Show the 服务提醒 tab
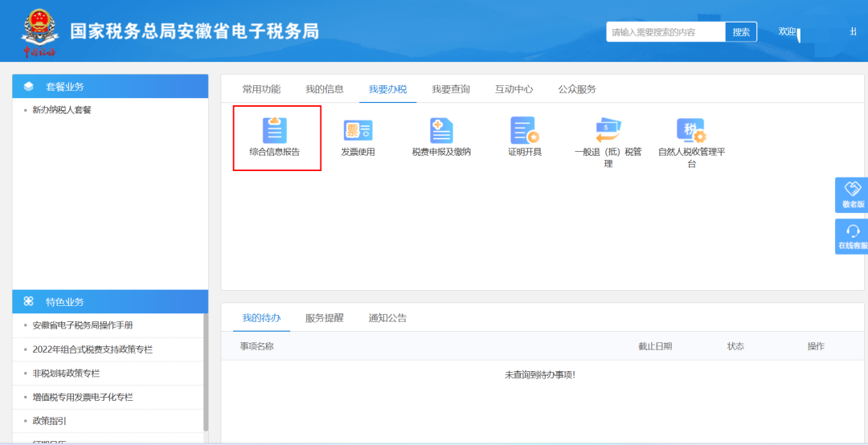This screenshot has height=445, width=868. click(324, 318)
